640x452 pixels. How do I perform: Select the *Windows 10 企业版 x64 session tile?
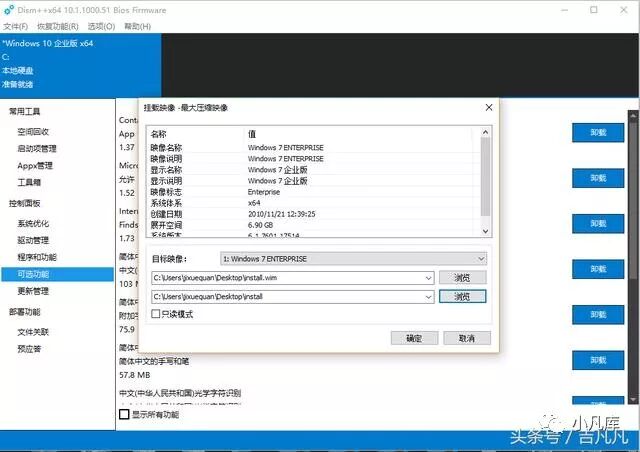80,65
